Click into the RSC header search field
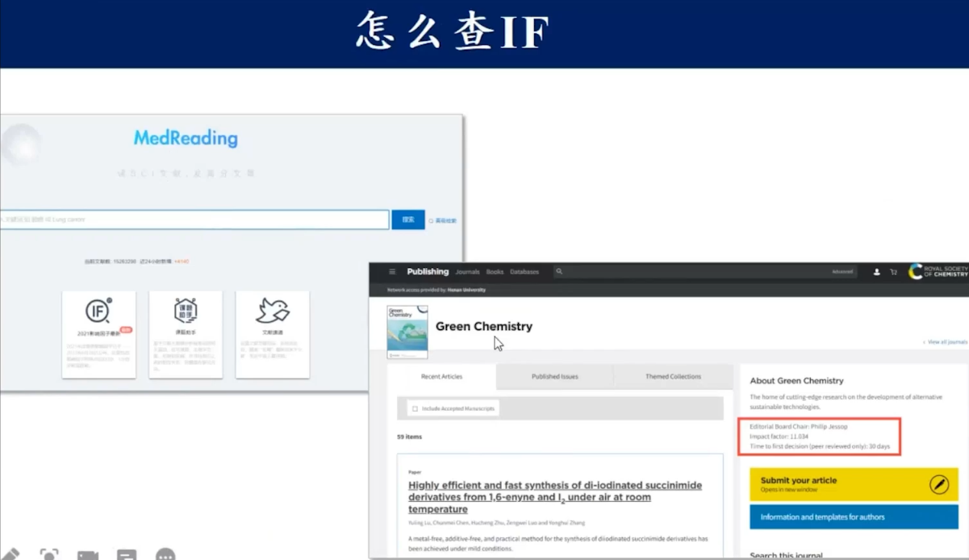This screenshot has width=969, height=560. 691,272
